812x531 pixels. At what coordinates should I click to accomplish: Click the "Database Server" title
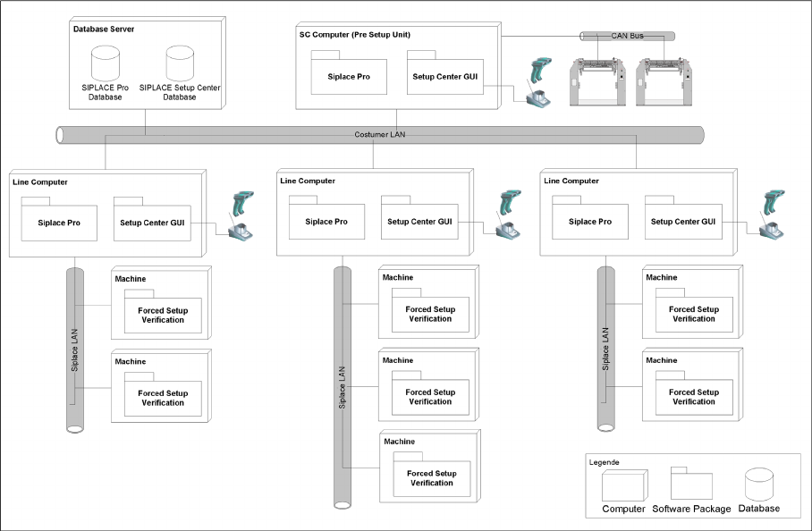coord(104,29)
